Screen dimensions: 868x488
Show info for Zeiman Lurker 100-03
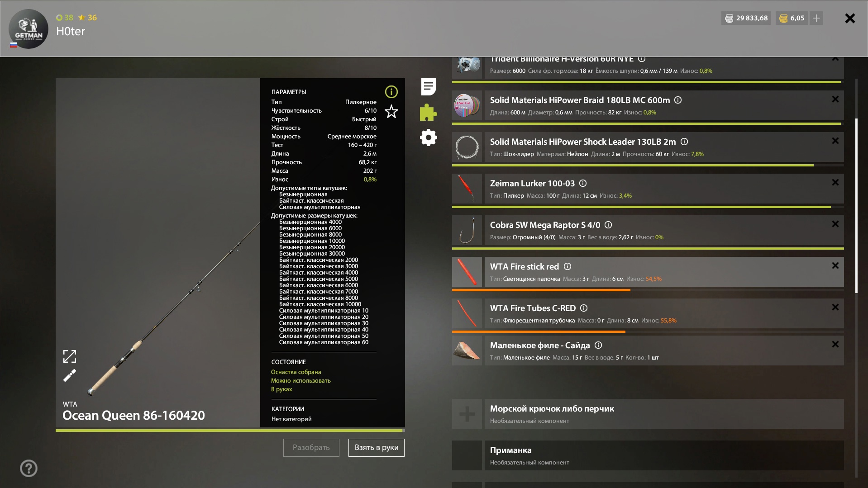pos(583,183)
